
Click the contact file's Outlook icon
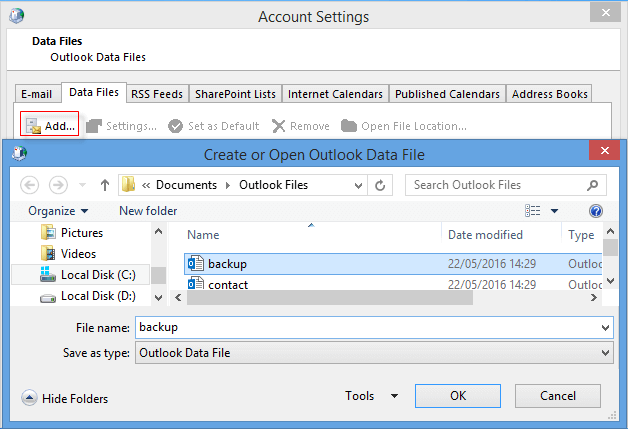[x=196, y=284]
